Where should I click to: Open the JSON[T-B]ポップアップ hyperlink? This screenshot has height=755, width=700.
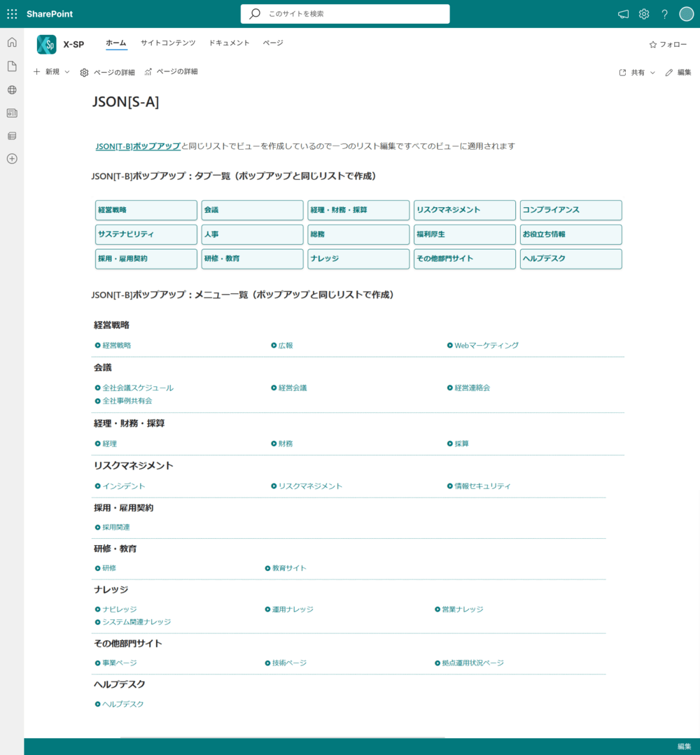[x=138, y=146]
